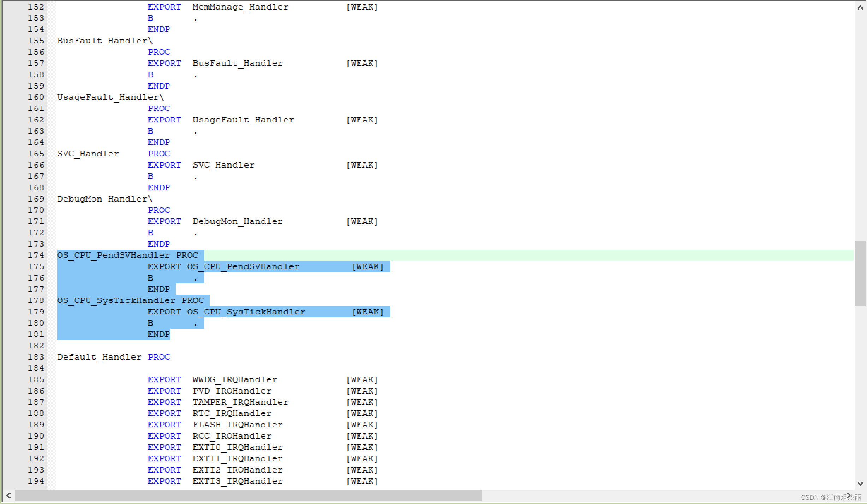
Task: Click the ENDP keyword on line 154
Action: tap(159, 29)
